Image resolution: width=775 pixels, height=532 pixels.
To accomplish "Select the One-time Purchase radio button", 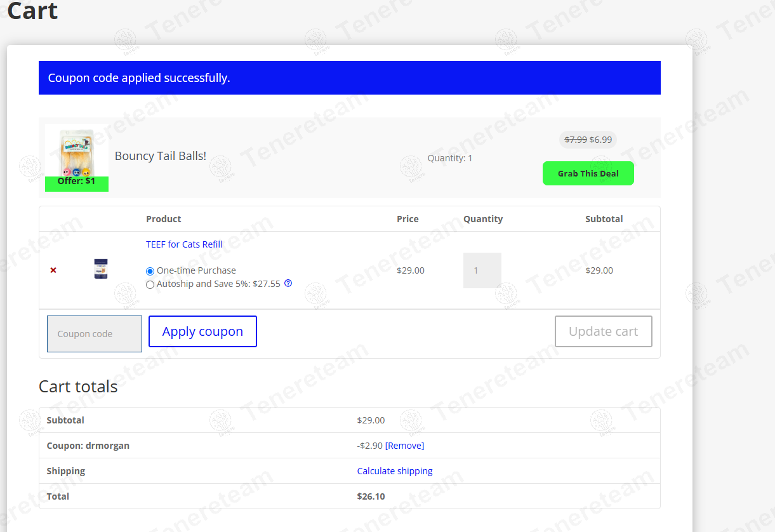I will (x=150, y=271).
